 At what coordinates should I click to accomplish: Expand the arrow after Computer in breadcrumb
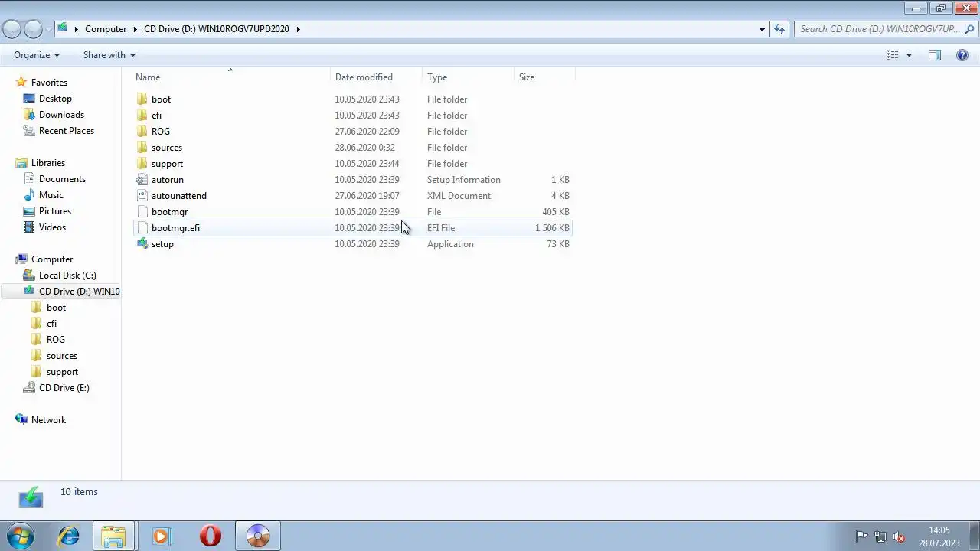pos(135,29)
